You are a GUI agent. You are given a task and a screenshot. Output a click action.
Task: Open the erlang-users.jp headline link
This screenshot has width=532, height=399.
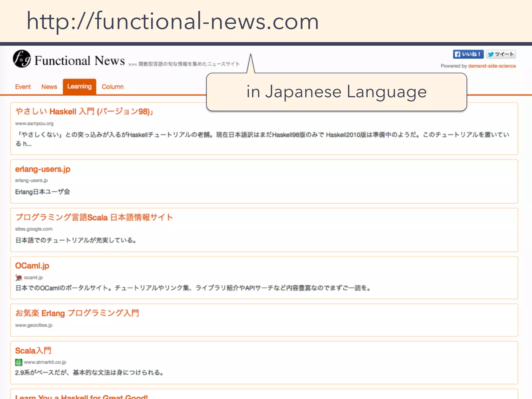coord(43,169)
